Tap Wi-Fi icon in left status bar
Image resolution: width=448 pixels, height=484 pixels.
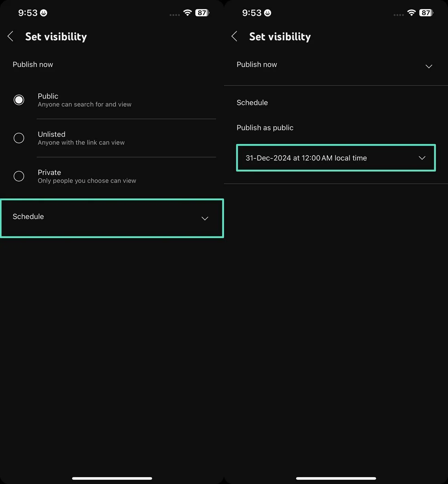[x=187, y=13]
